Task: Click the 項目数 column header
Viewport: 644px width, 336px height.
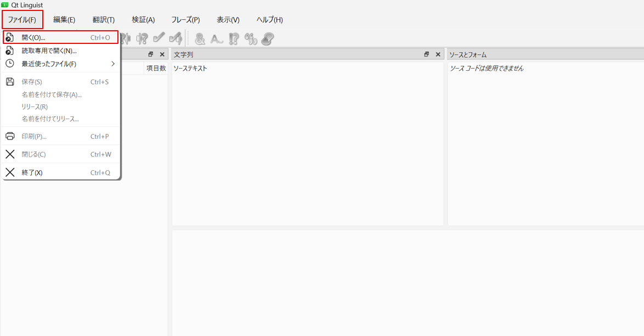Action: tap(156, 69)
